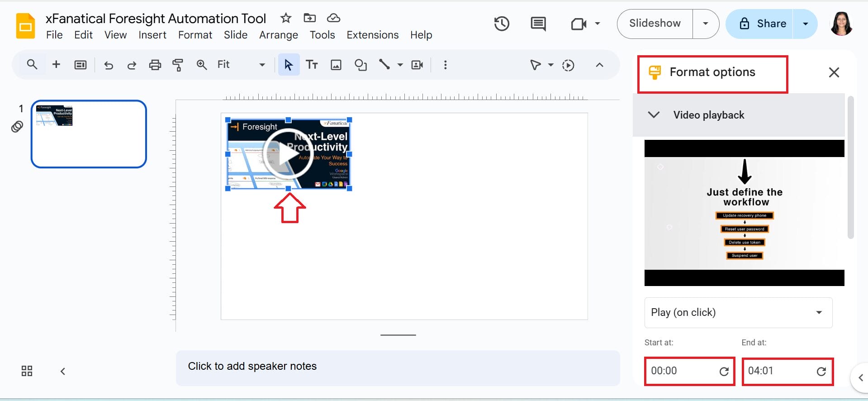Open the line type dropdown arrow

[400, 65]
